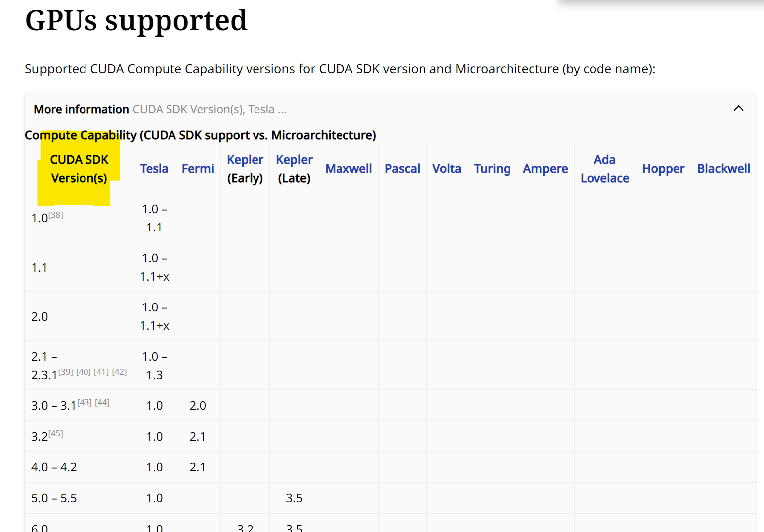Open the Fermi microarchitecture link
Image resolution: width=764 pixels, height=532 pixels.
click(x=198, y=169)
